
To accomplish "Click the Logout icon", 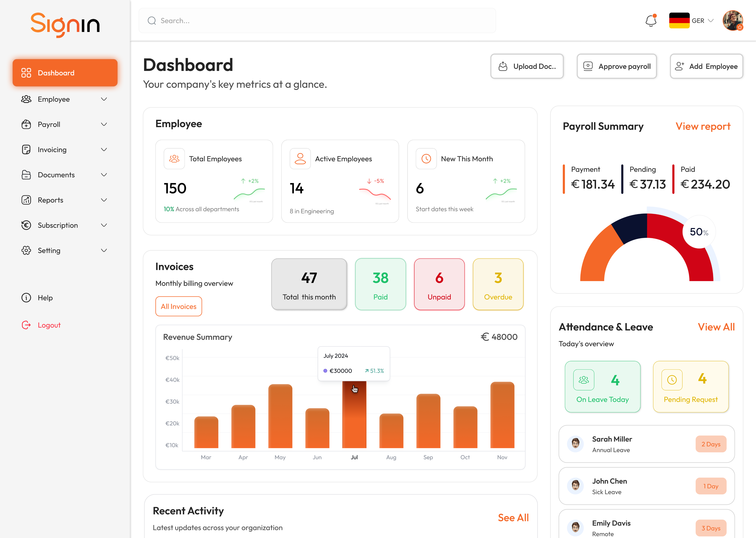I will tap(26, 325).
